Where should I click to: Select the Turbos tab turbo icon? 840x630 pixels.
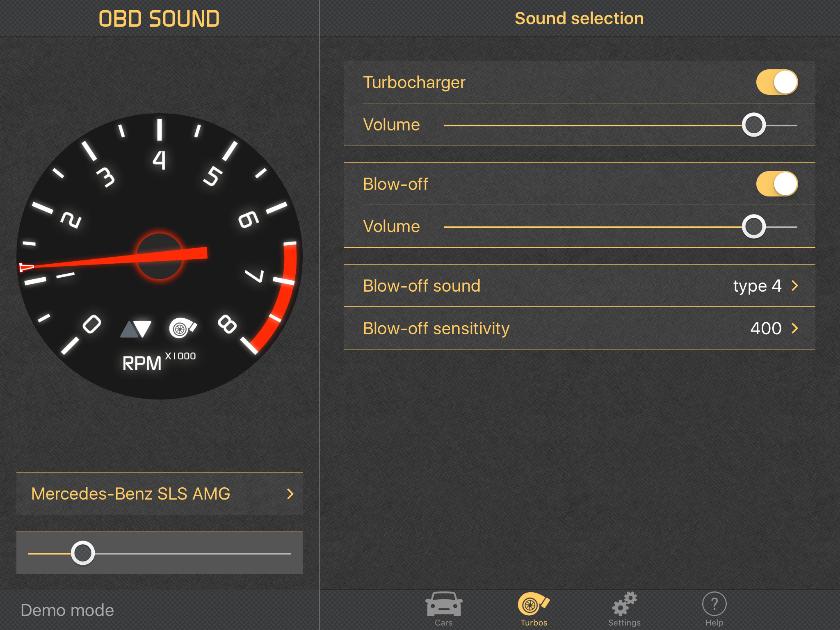(x=533, y=604)
